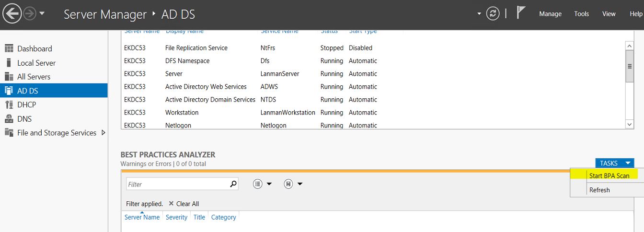This screenshot has height=232, width=644.
Task: Click the DHCP icon
Action: pos(9,104)
